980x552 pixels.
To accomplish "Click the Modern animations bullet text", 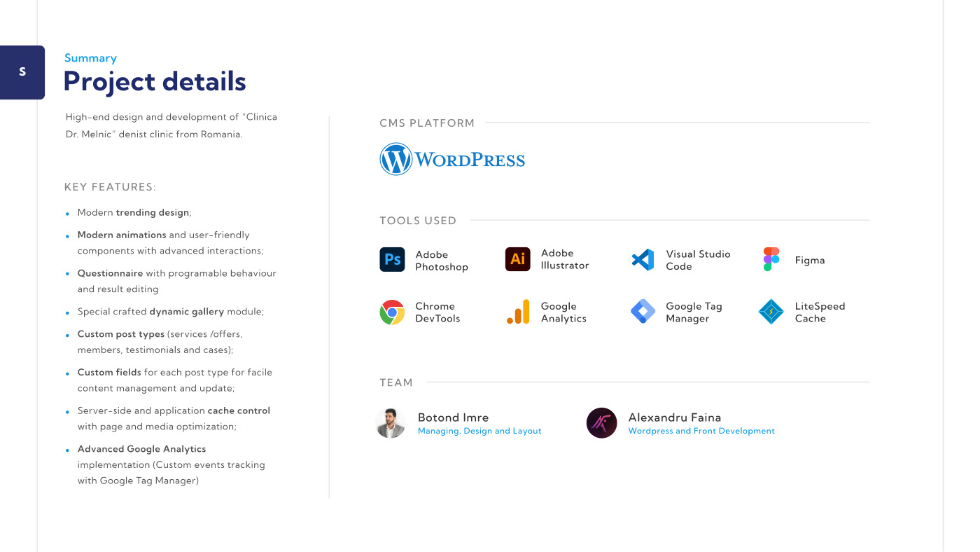I will [170, 243].
